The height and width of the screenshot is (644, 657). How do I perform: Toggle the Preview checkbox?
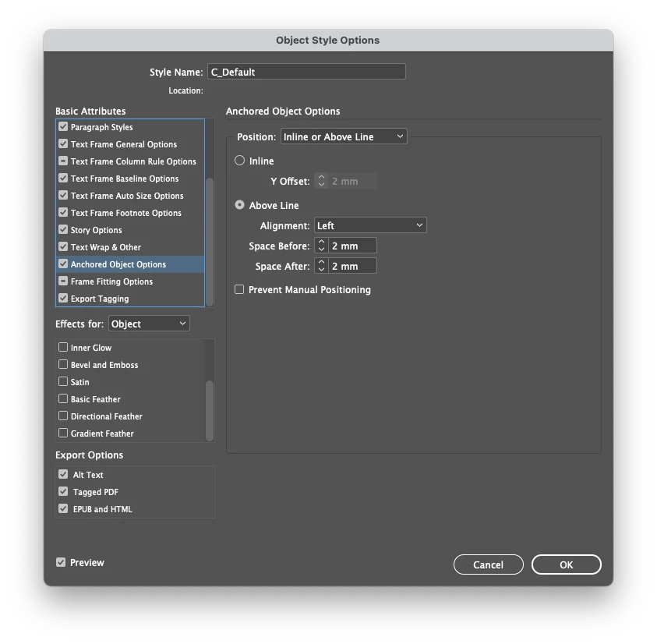coord(61,562)
